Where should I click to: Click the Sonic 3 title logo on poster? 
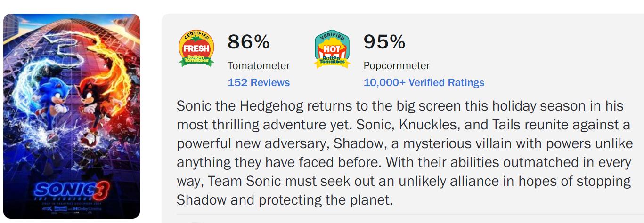coord(72,190)
